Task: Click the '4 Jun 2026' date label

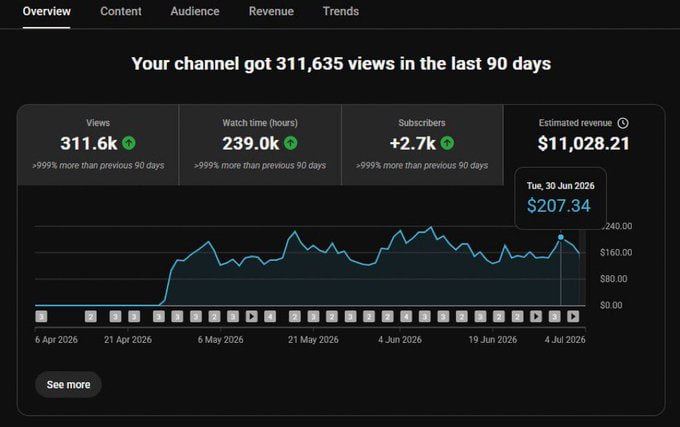Action: pyautogui.click(x=400, y=339)
